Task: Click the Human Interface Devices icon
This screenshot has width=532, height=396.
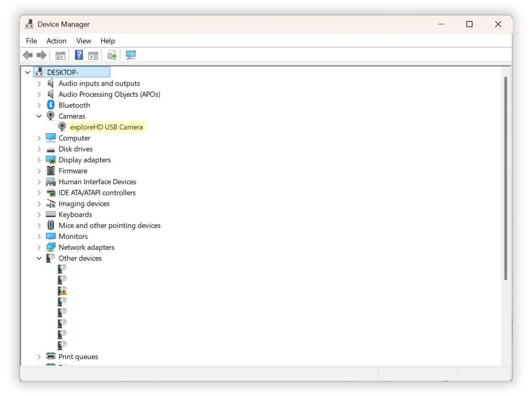Action: [x=51, y=182]
